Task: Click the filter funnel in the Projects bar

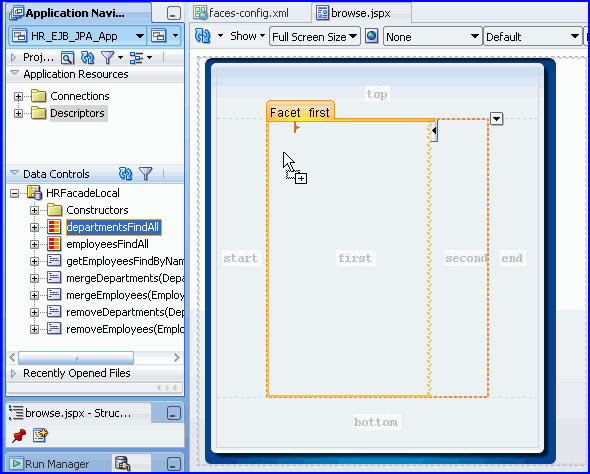Action: tap(108, 58)
